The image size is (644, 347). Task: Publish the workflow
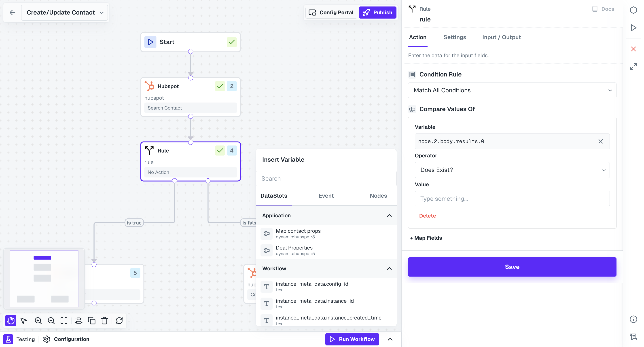377,12
